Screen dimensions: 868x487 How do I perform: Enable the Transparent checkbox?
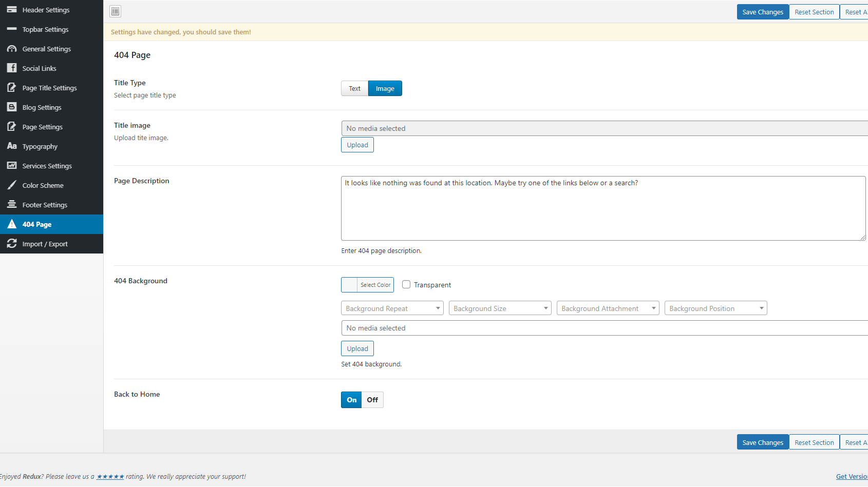point(406,285)
